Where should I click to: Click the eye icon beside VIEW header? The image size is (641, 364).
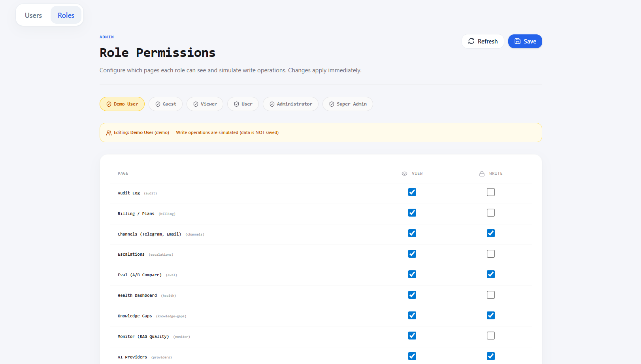404,174
